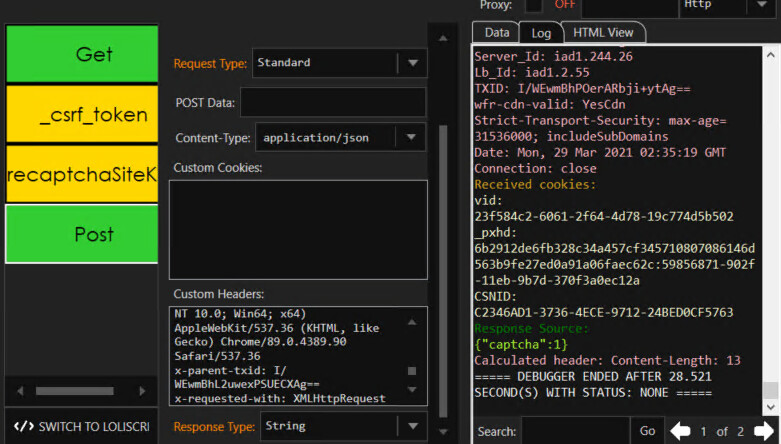Image resolution: width=781 pixels, height=444 pixels.
Task: Open the Response Type dropdown
Action: pyautogui.click(x=344, y=426)
